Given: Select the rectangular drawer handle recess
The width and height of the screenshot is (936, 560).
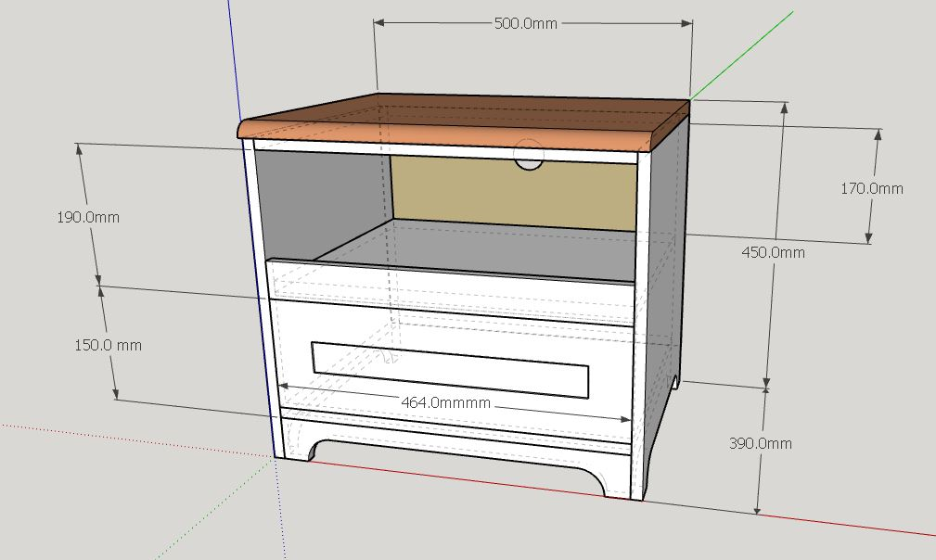Looking at the screenshot, I should coord(450,369).
